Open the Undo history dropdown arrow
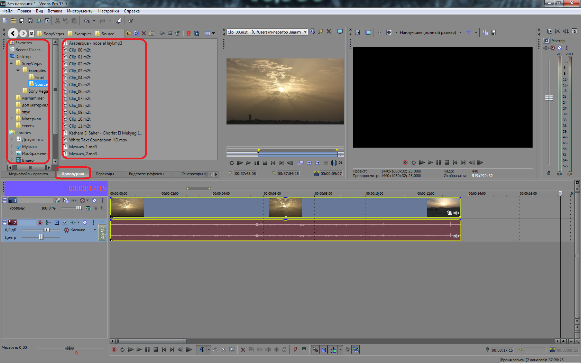This screenshot has width=581, height=363. tap(94, 21)
